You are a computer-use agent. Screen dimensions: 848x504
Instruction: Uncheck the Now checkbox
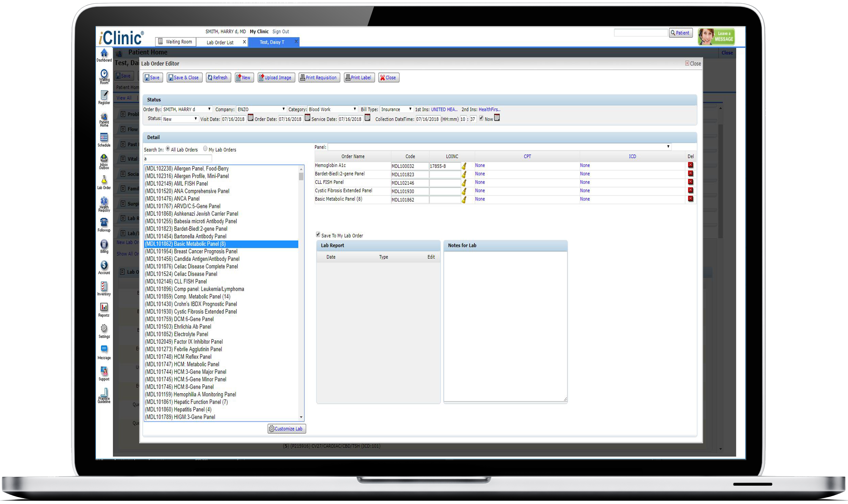coord(481,118)
